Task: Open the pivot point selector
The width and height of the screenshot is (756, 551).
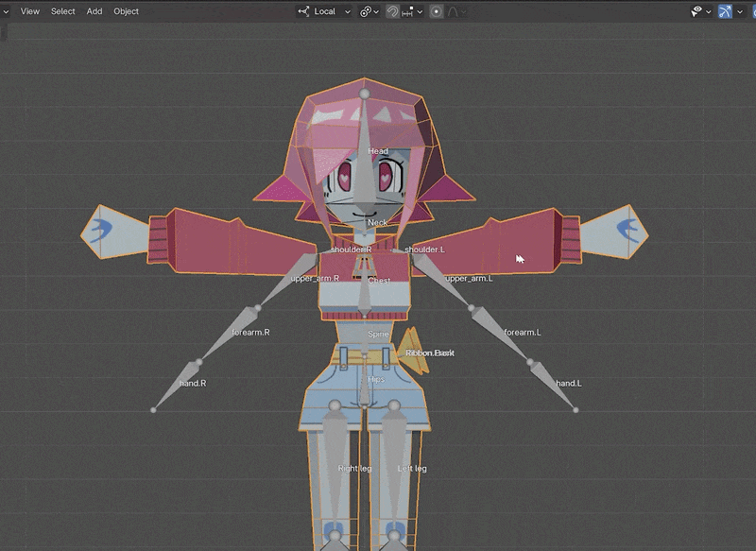Action: (x=369, y=11)
